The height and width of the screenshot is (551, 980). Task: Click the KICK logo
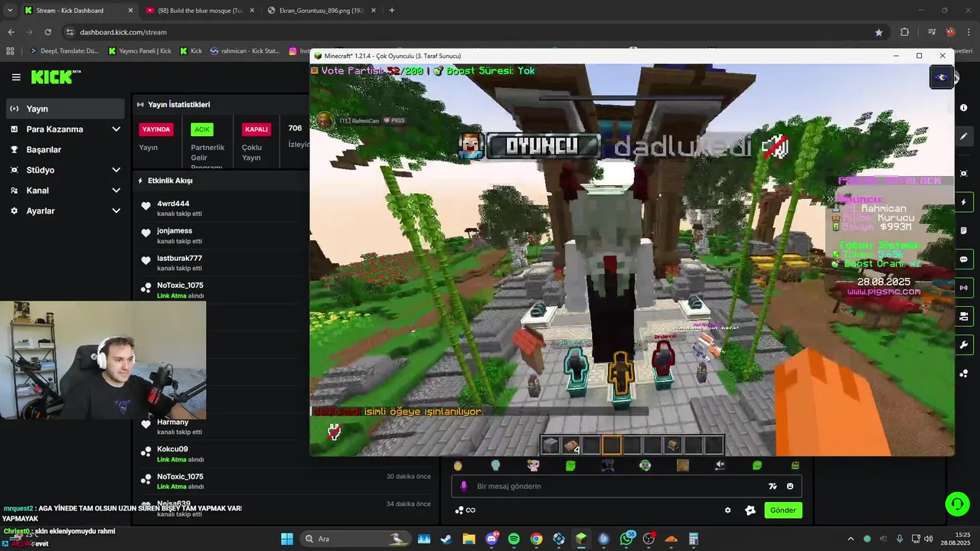pyautogui.click(x=55, y=77)
